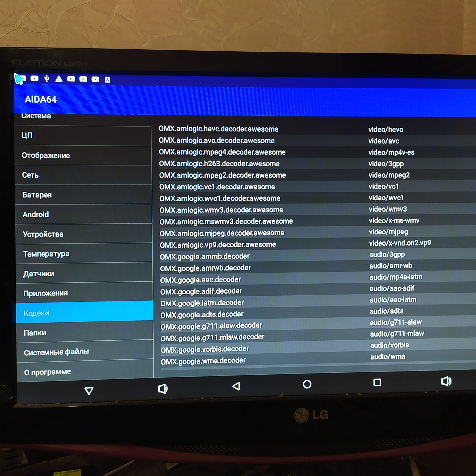Select OMX.google.adif.decoder row

318,290
